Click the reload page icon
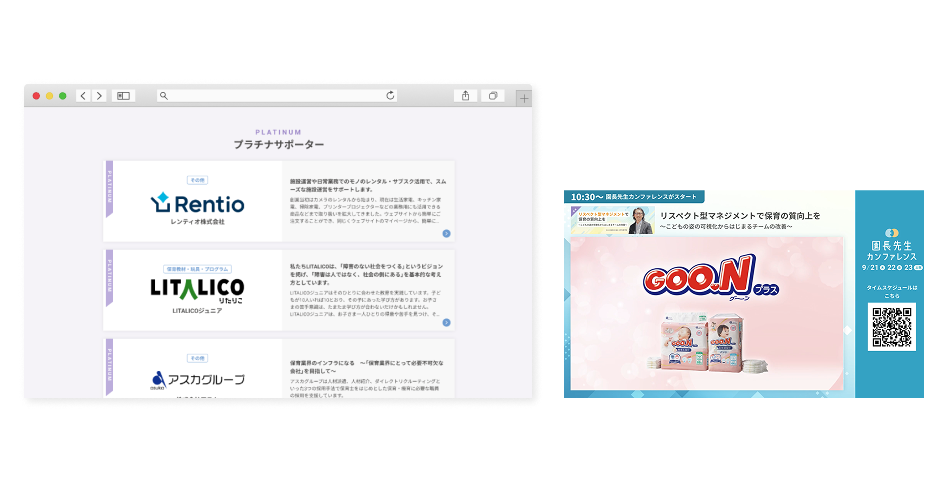 391,96
